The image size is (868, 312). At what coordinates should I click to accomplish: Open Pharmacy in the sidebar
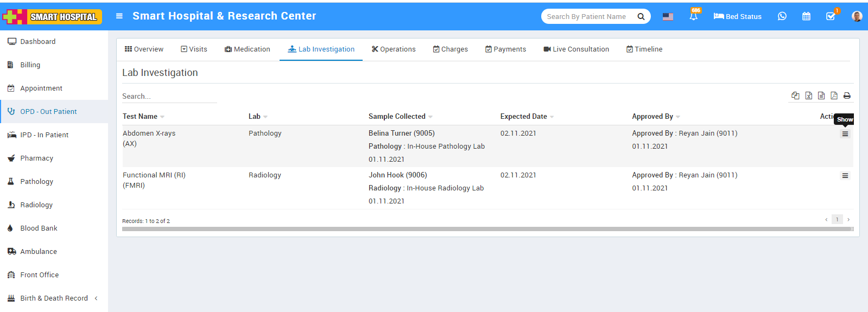pyautogui.click(x=36, y=158)
